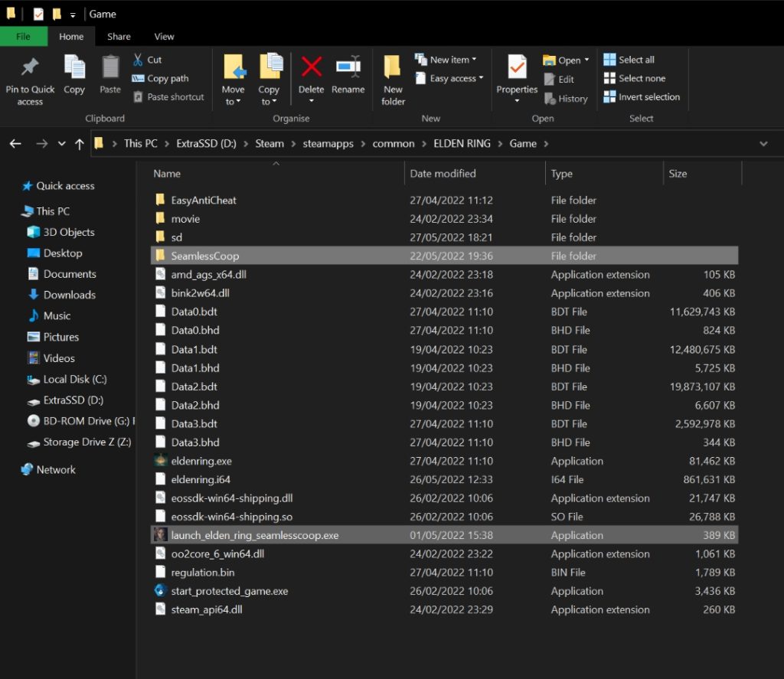Image resolution: width=784 pixels, height=679 pixels.
Task: Rename the selected file
Action: [348, 75]
